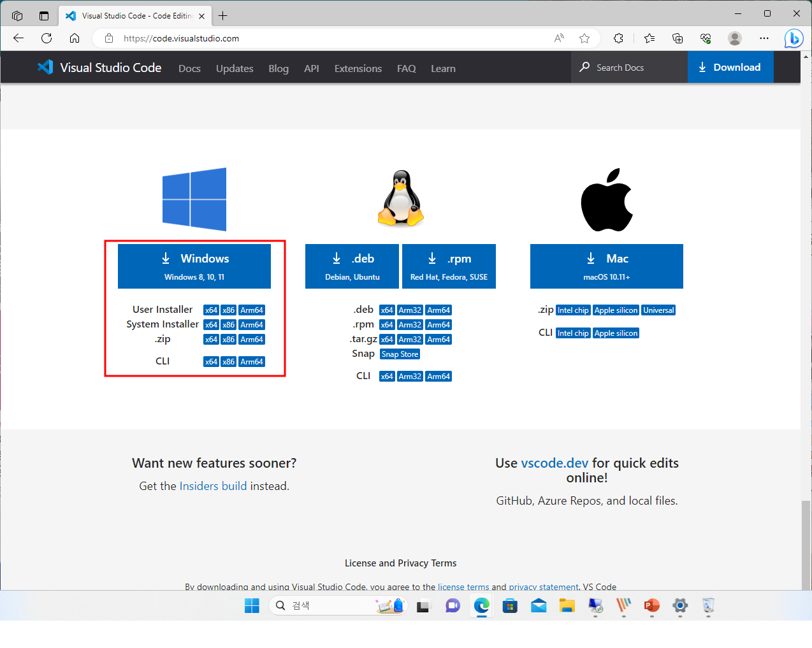Open the Chat app on taskbar
Viewport: 812px width, 648px height.
click(x=453, y=605)
